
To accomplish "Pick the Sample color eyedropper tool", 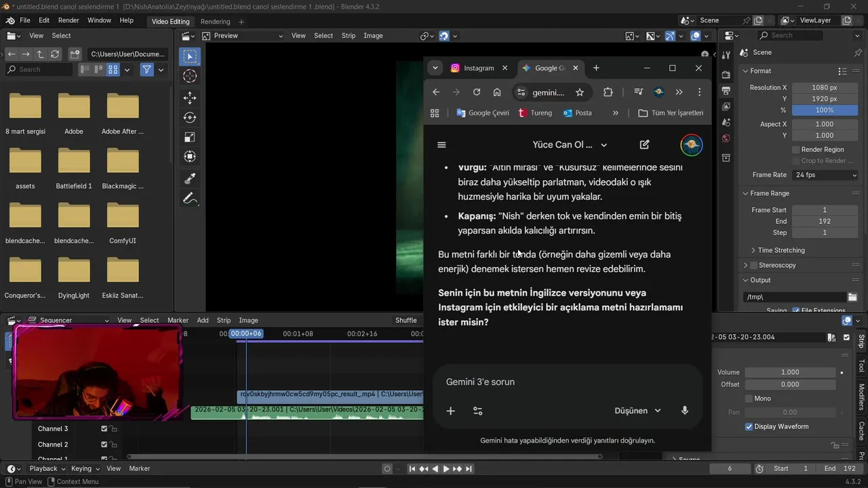I will pos(190,178).
